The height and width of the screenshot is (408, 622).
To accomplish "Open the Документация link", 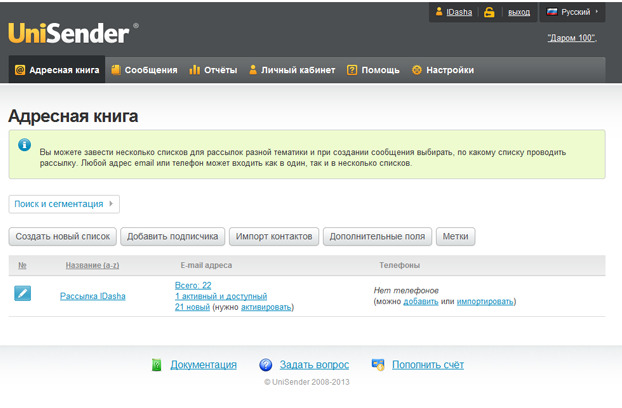I will click(203, 365).
